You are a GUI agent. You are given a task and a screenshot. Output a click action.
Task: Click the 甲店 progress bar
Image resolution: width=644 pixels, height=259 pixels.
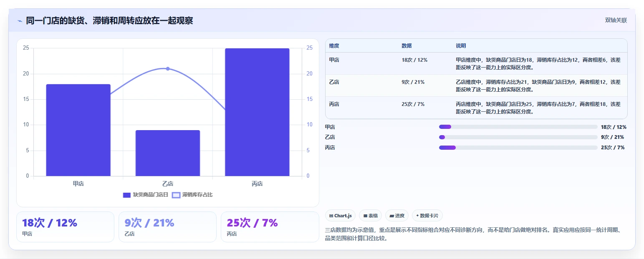(x=518, y=127)
